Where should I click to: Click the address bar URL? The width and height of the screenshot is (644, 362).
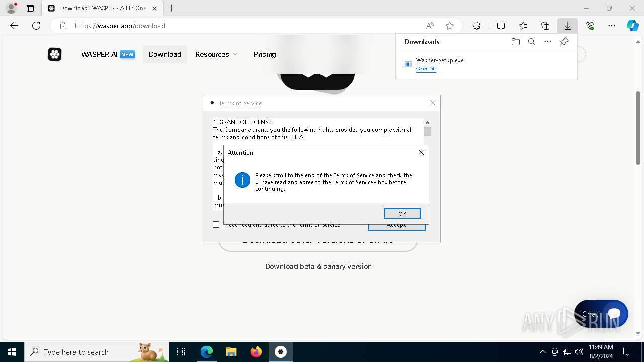coord(120,26)
